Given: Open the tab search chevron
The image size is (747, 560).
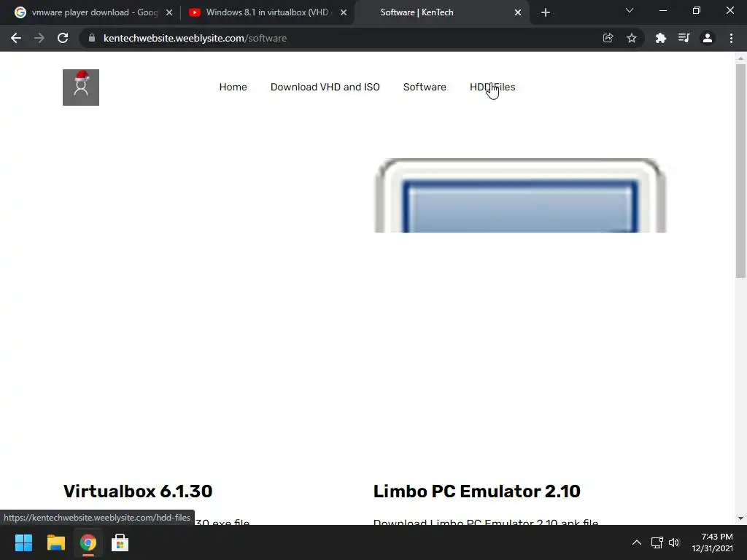Looking at the screenshot, I should point(630,10).
